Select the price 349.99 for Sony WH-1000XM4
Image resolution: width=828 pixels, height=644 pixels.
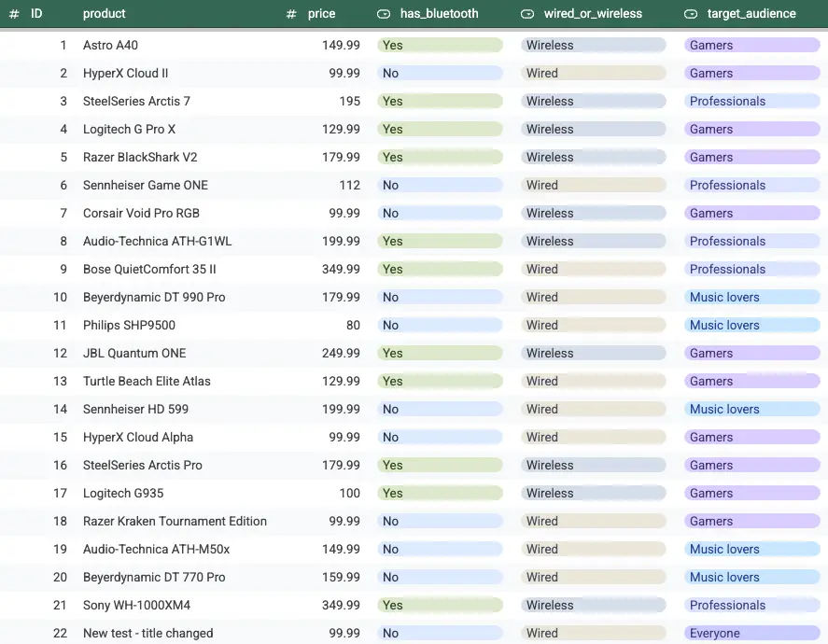341,605
